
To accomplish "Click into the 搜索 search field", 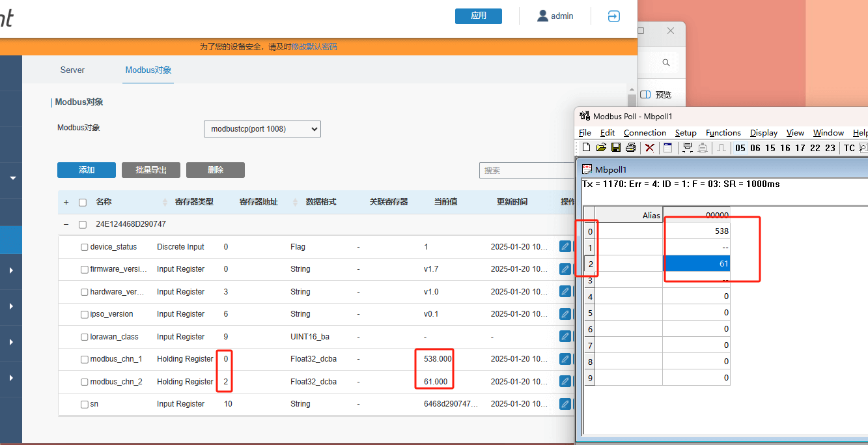I will pos(524,170).
